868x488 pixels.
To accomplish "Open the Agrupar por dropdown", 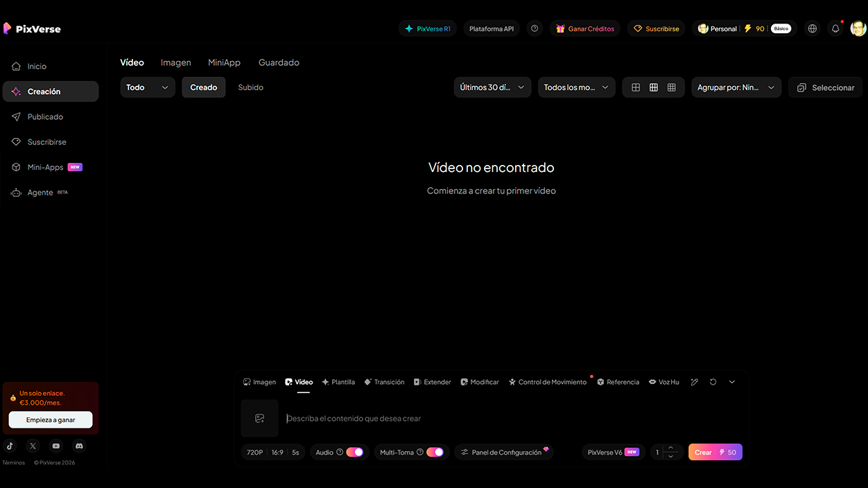I will (736, 87).
